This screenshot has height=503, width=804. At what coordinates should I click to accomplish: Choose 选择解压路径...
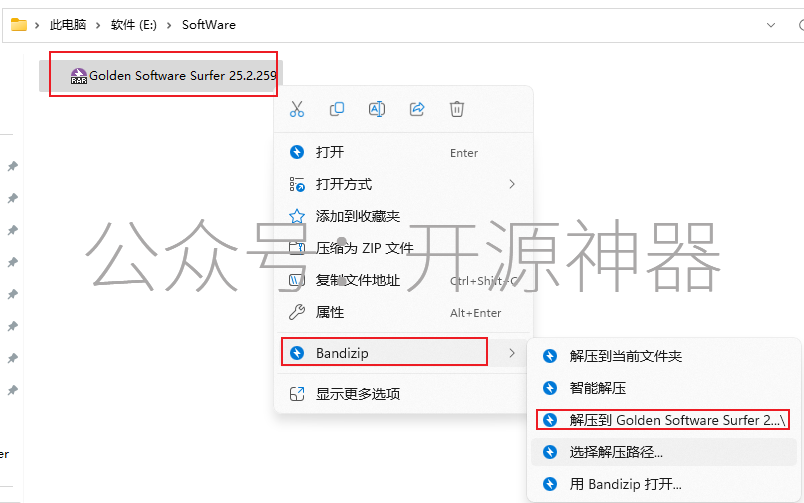pos(664,452)
